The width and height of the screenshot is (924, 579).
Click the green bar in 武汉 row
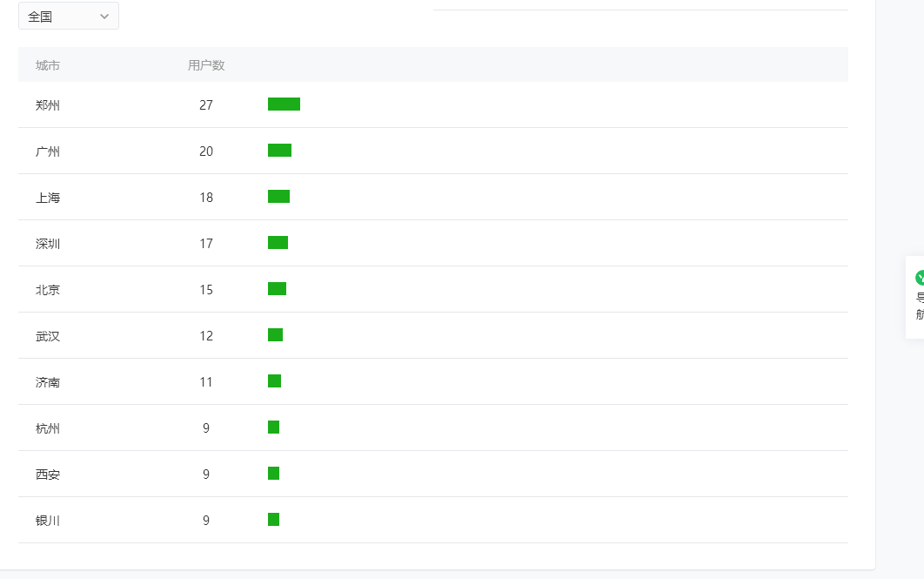[x=275, y=335]
